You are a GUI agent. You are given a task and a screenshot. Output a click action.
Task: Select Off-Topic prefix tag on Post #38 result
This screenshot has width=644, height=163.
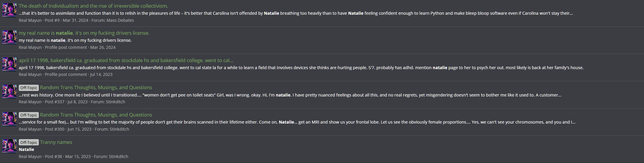[x=29, y=142]
